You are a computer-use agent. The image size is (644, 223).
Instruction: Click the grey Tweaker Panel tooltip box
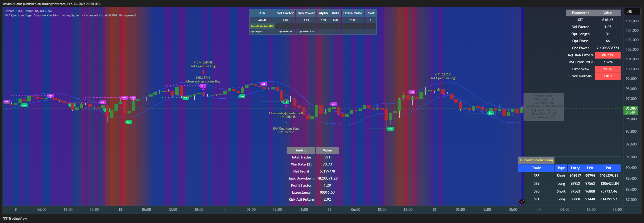[544, 107]
